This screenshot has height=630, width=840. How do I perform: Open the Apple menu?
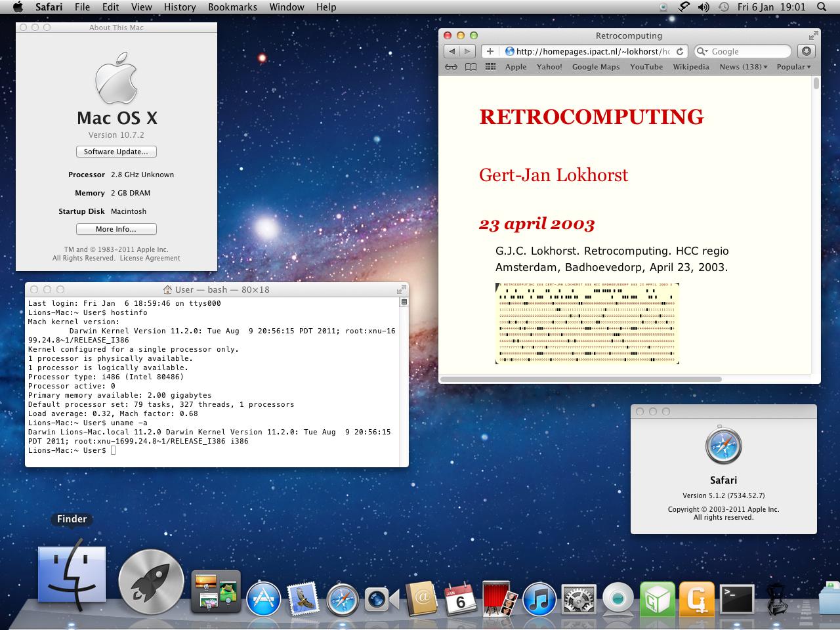(18, 7)
